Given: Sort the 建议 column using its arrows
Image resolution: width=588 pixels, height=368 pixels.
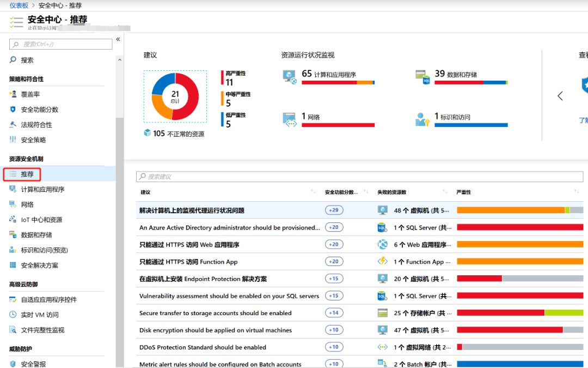Looking at the screenshot, I should (313, 192).
